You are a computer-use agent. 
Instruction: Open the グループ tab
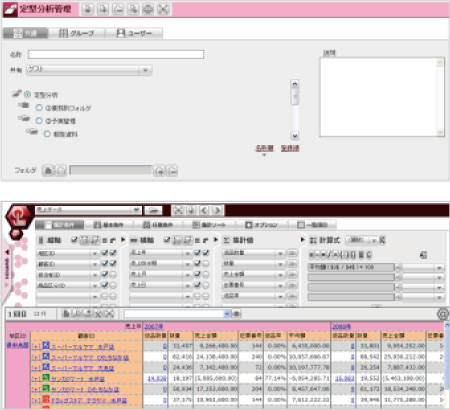(77, 33)
